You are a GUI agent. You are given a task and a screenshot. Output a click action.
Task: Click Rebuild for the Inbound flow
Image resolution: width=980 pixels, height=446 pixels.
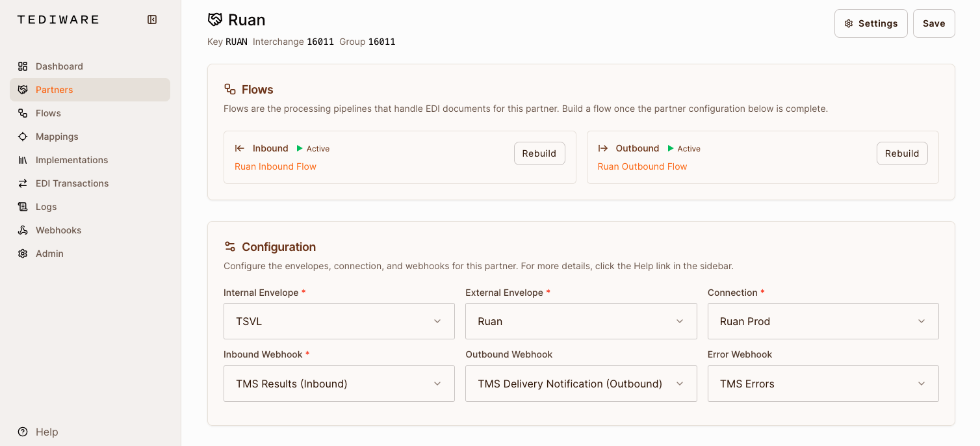(539, 153)
